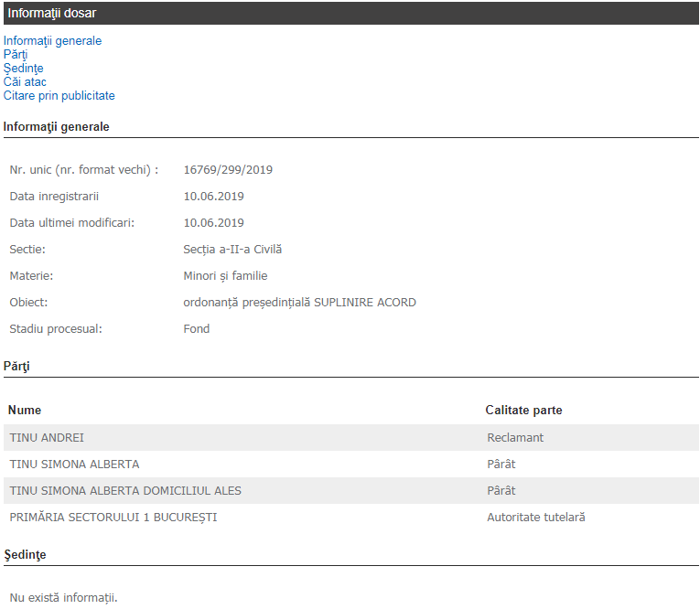The height and width of the screenshot is (609, 700).
Task: Click the Data ultimei modificari date value
Action: click(x=213, y=223)
